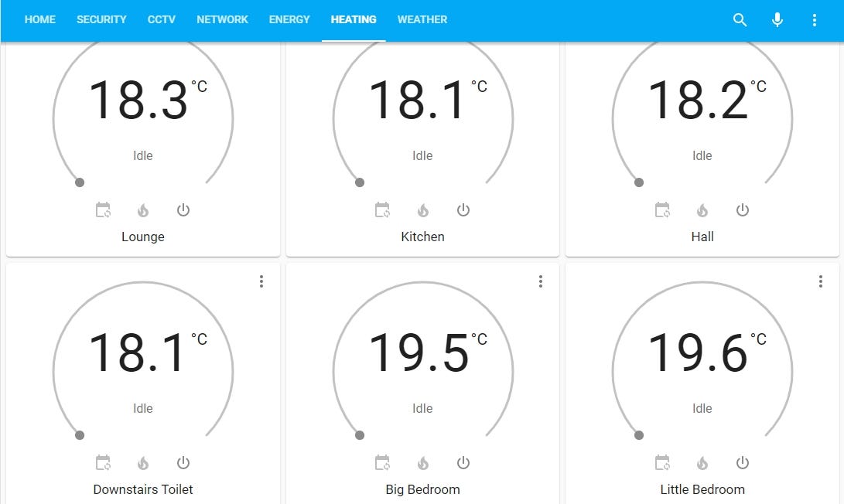
Task: Switch to the WEATHER tab
Action: (422, 20)
